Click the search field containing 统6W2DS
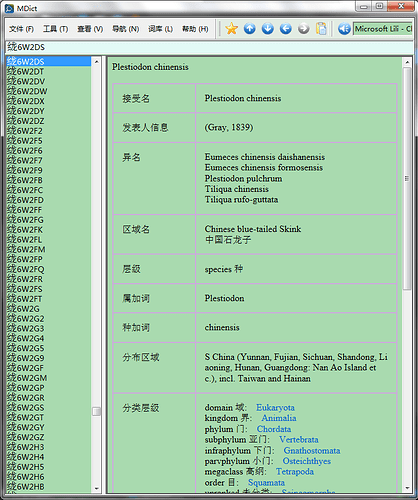This screenshot has width=418, height=500. 209,47
